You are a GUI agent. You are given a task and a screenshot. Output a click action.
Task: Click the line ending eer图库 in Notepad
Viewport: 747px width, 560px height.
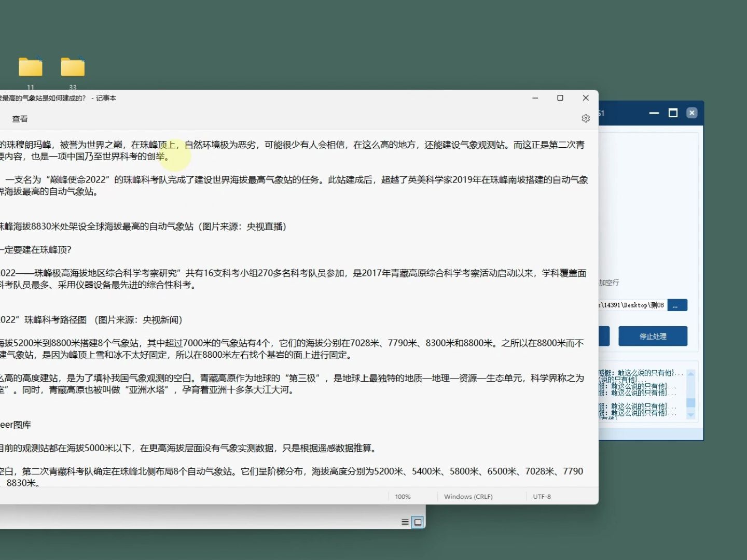click(16, 425)
